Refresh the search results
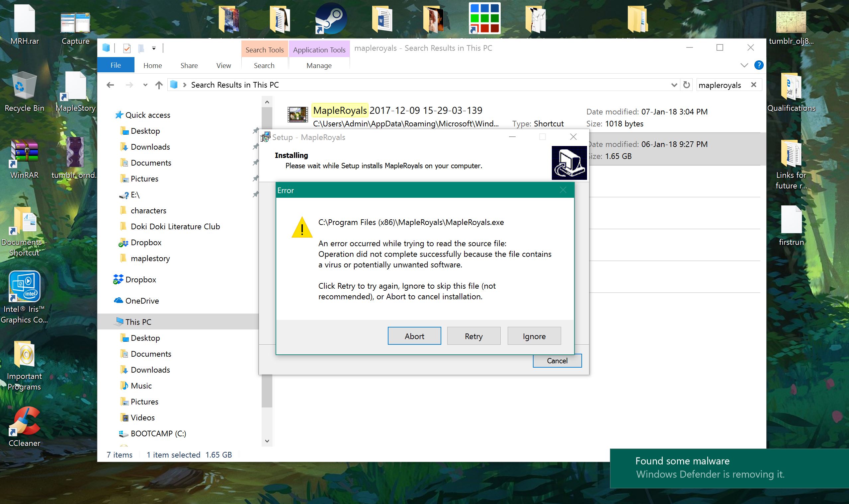 (x=686, y=85)
